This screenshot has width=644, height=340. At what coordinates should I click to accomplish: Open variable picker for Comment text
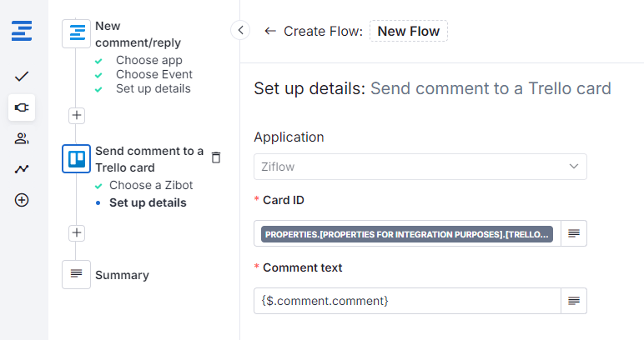pyautogui.click(x=574, y=300)
